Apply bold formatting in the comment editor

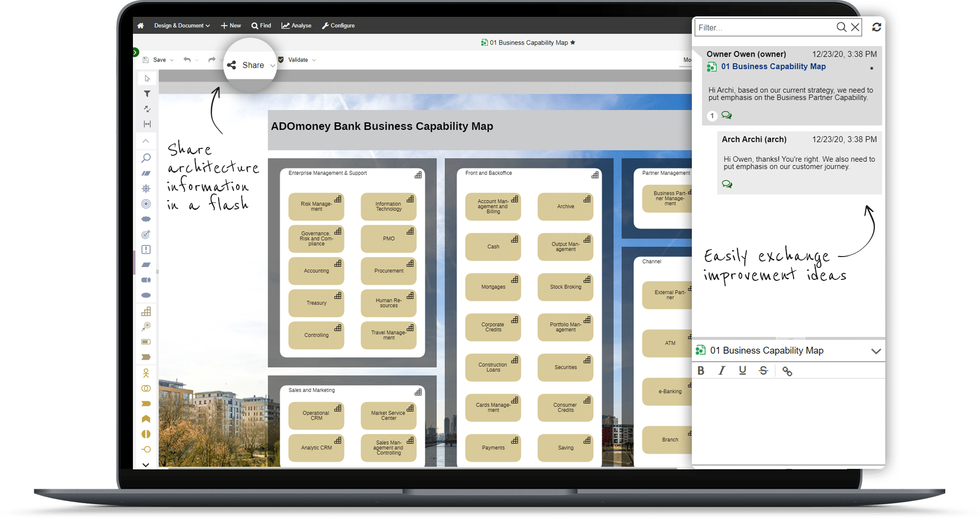[701, 370]
